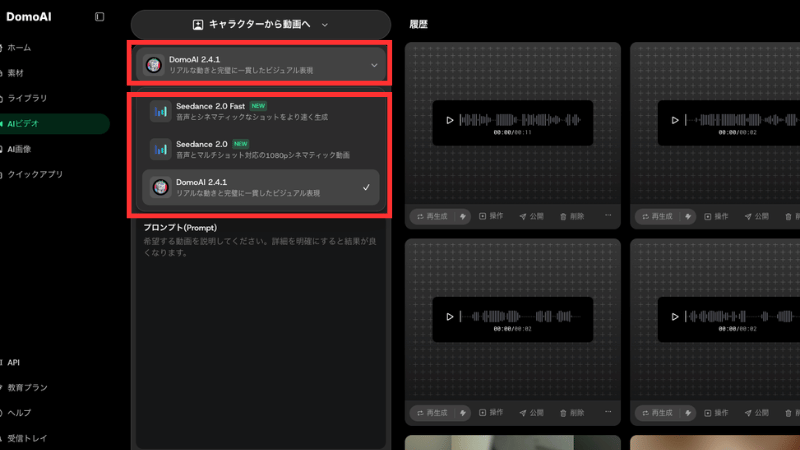The image size is (800, 450).
Task: Open ヘルプ in the sidebar
Action: tap(19, 413)
